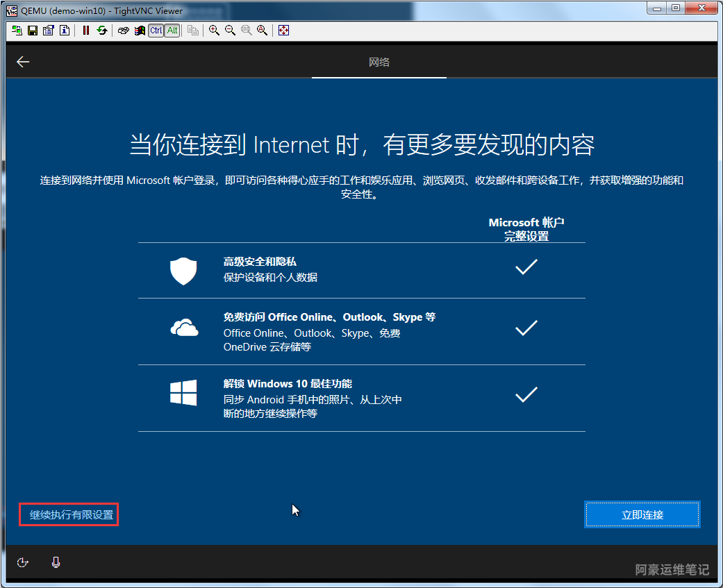Viewport: 723px width, 588px height.
Task: Zoom in with the plus magnifier
Action: coord(214,31)
